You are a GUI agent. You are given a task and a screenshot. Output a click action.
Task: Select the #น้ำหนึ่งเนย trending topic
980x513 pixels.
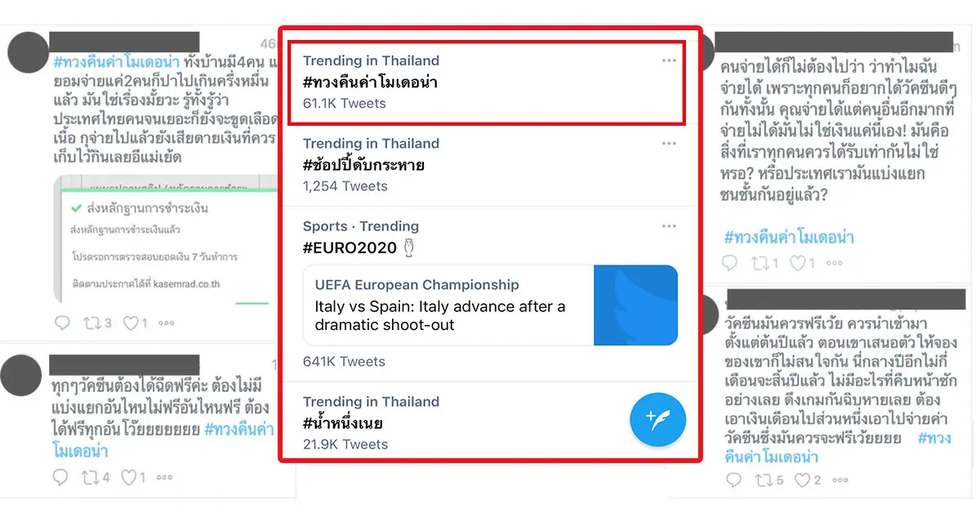click(343, 423)
